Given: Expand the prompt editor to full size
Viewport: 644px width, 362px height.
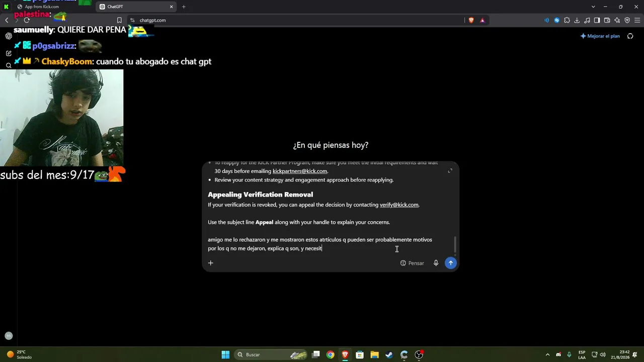Looking at the screenshot, I should click(x=450, y=171).
